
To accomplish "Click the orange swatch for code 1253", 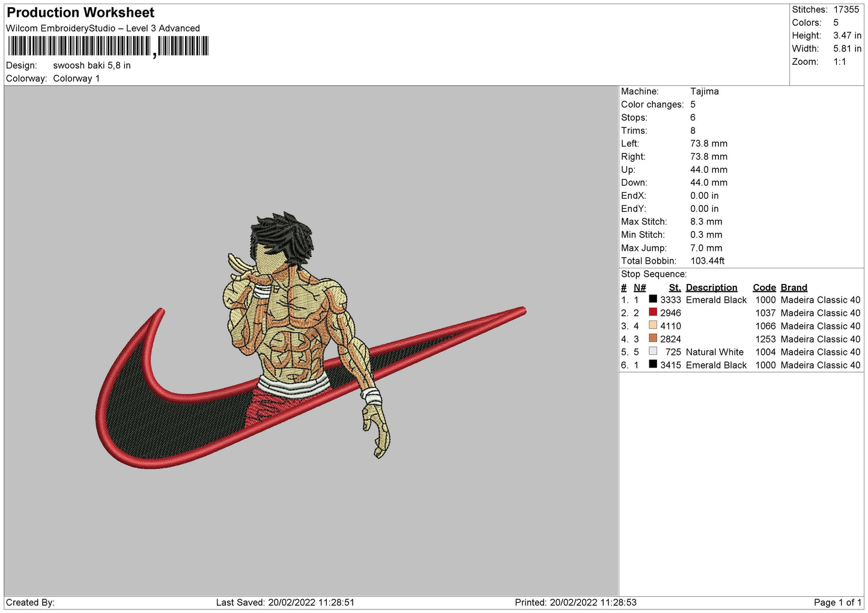I will pyautogui.click(x=652, y=339).
